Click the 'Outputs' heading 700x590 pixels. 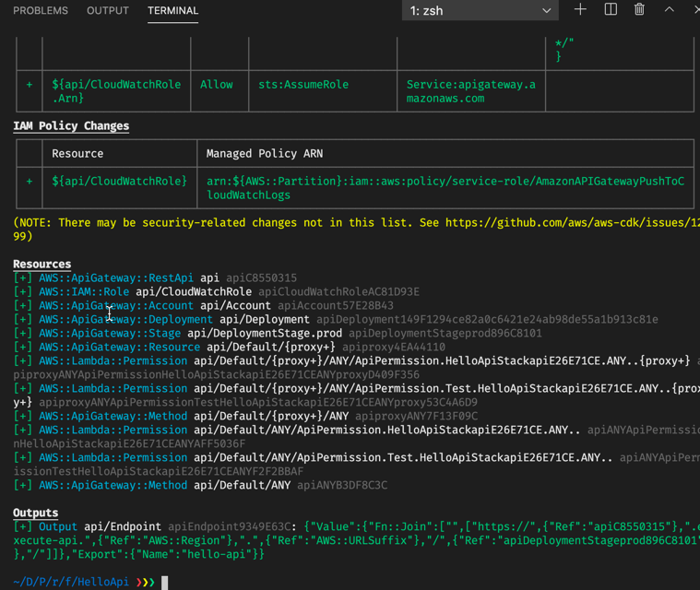[x=36, y=513]
